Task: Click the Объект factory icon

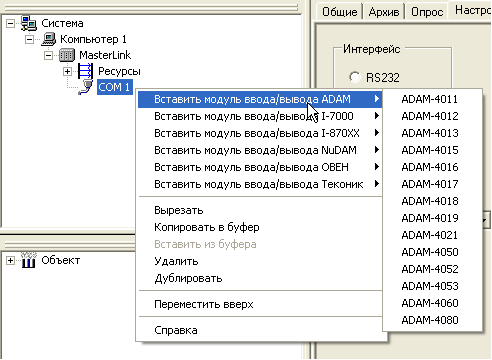Action: [29, 260]
